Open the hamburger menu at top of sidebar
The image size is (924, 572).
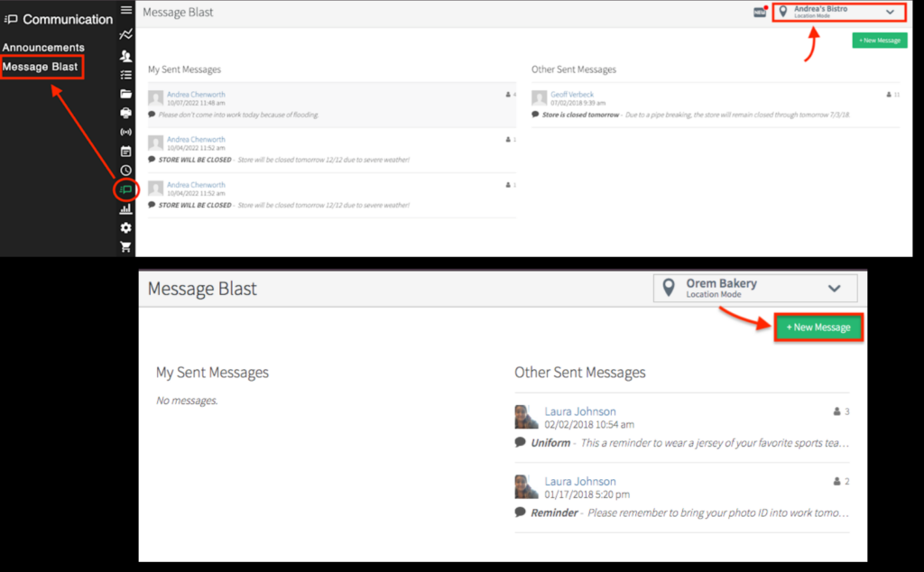(x=126, y=10)
